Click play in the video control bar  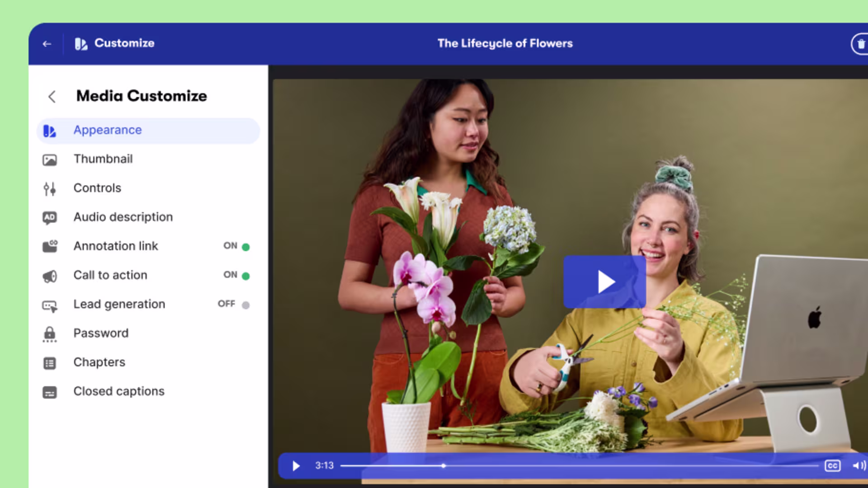pyautogui.click(x=296, y=465)
